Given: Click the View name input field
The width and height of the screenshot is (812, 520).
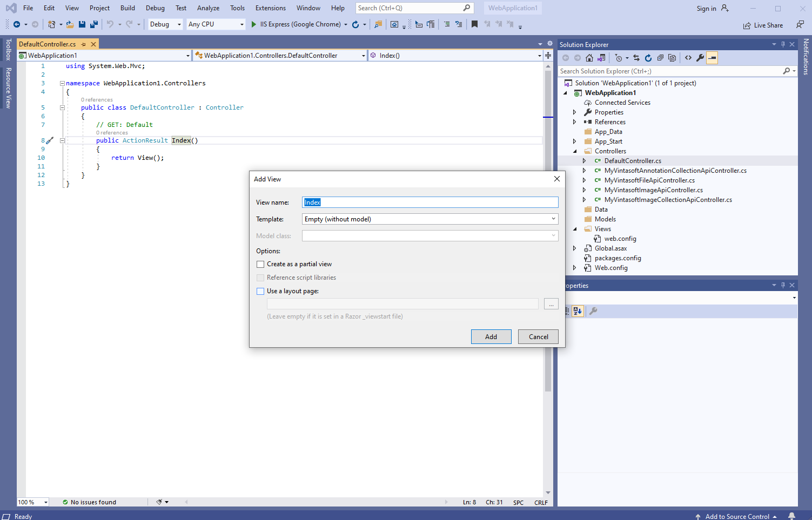Looking at the screenshot, I should [x=430, y=202].
